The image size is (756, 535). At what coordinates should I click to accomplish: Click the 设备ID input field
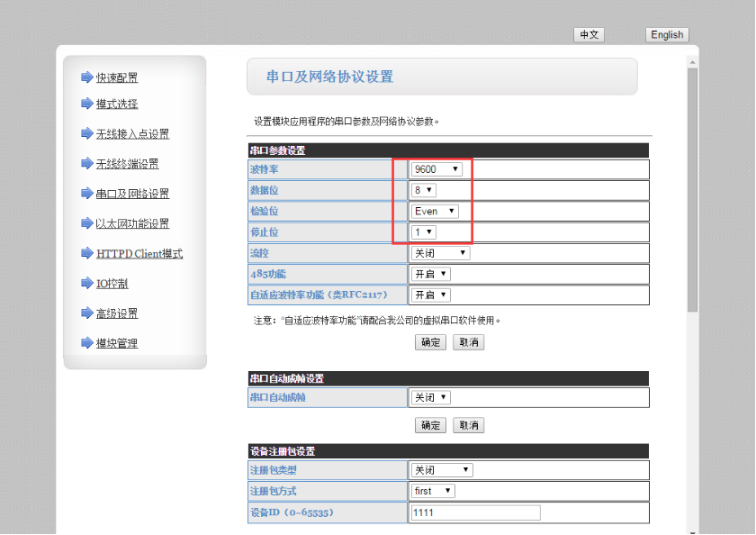(x=475, y=512)
